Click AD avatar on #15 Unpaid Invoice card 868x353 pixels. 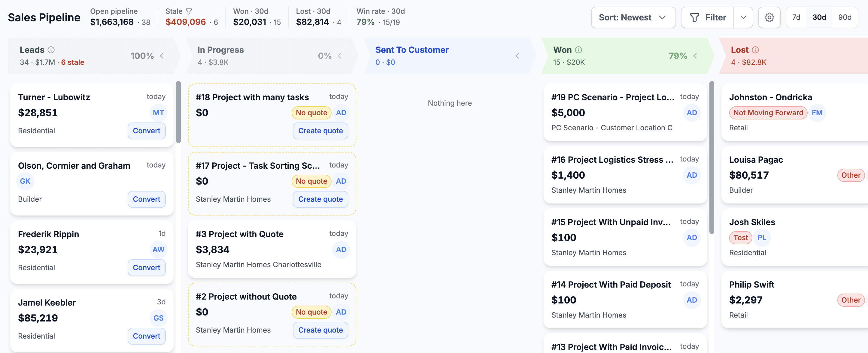[x=692, y=237]
